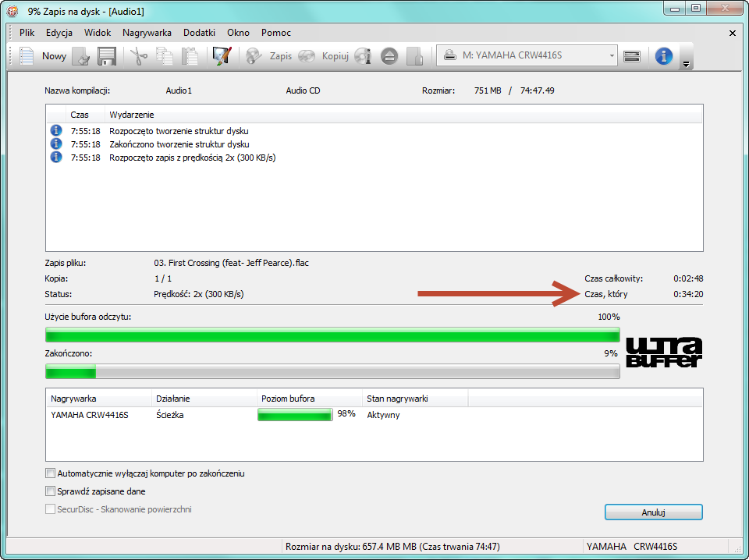The width and height of the screenshot is (749, 560).
Task: Select log entry 'Zakończono tworzenie struktur dysku'
Action: [x=179, y=144]
